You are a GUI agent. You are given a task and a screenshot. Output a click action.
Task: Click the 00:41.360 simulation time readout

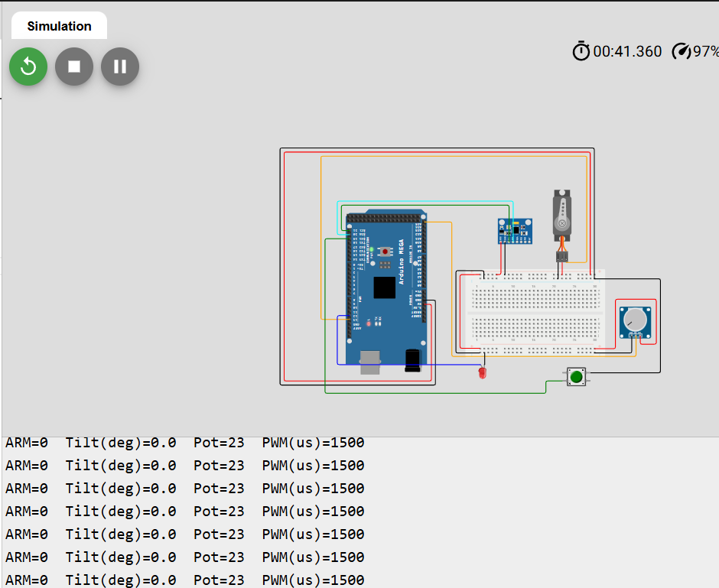[x=627, y=51]
